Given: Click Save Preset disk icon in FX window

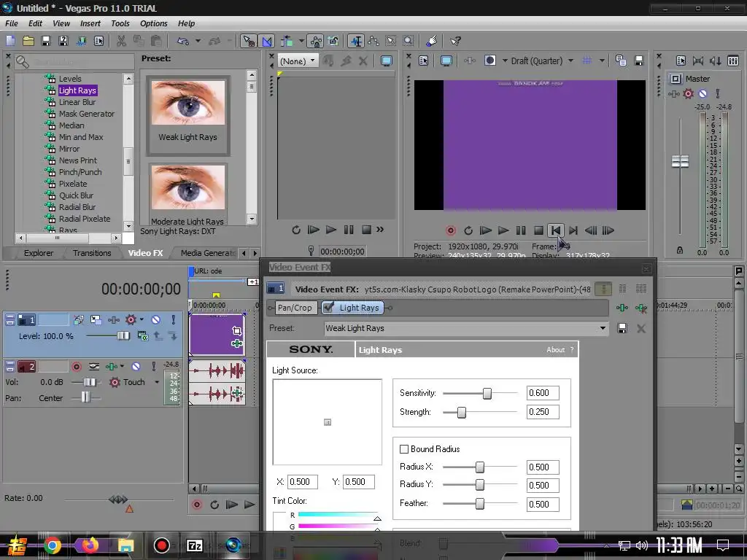Looking at the screenshot, I should coord(622,328).
